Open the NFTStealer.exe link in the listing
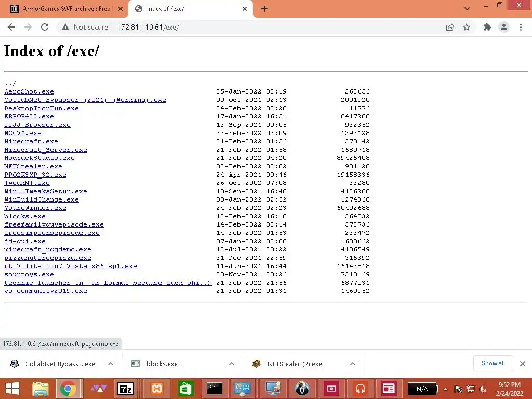Screen dimensions: 532x399 [33, 166]
